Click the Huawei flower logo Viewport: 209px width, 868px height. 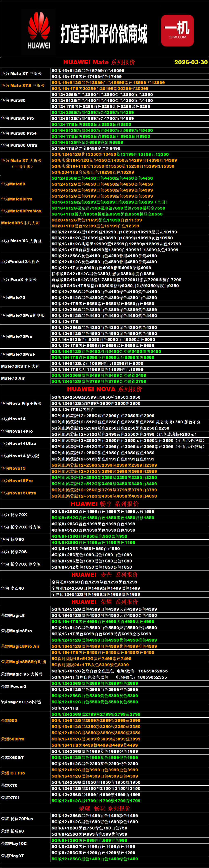pyautogui.click(x=39, y=27)
